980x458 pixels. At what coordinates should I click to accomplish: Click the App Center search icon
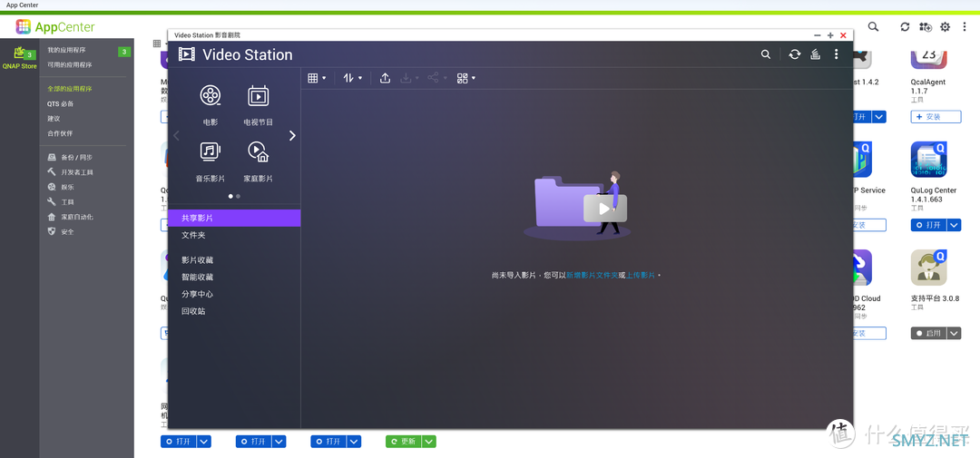[873, 27]
